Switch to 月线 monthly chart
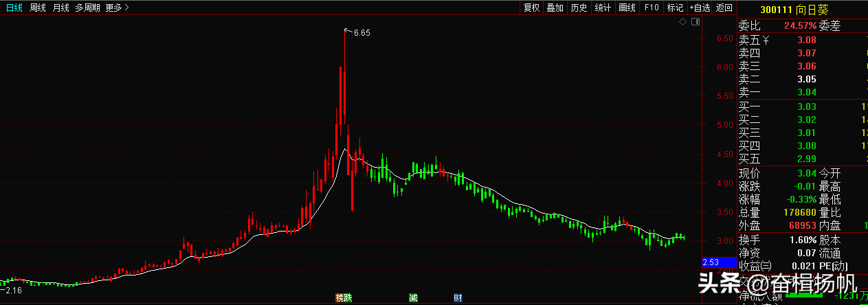Image resolution: width=868 pixels, height=305 pixels. pos(61,8)
